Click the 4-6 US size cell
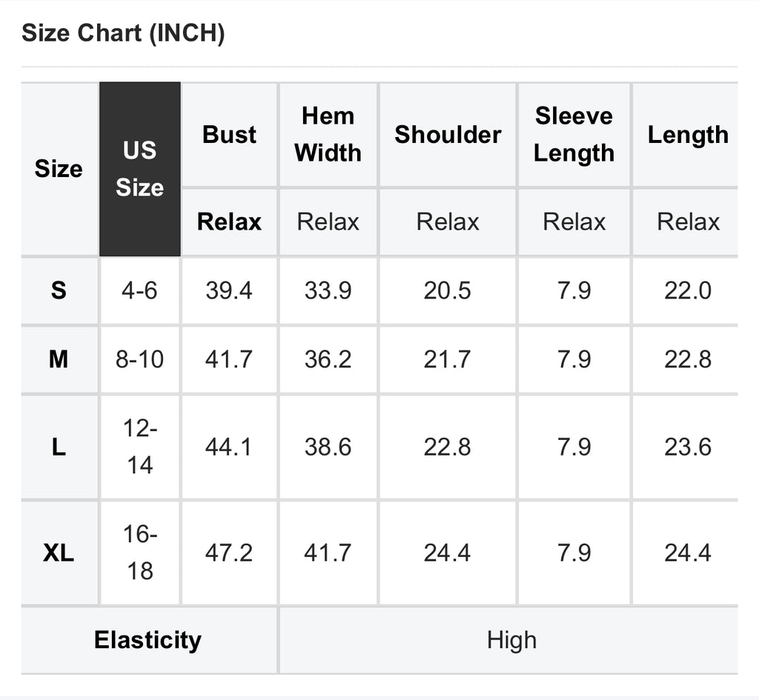The height and width of the screenshot is (700, 759). 139,290
